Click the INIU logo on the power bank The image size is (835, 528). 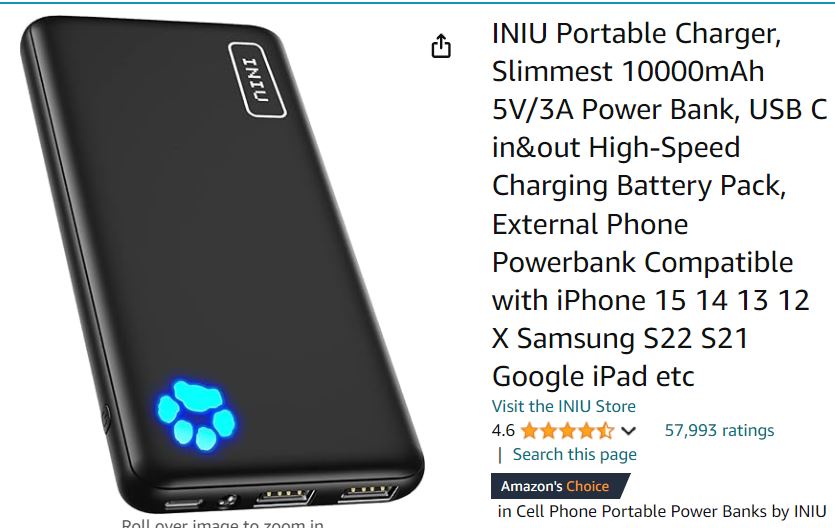click(x=257, y=79)
